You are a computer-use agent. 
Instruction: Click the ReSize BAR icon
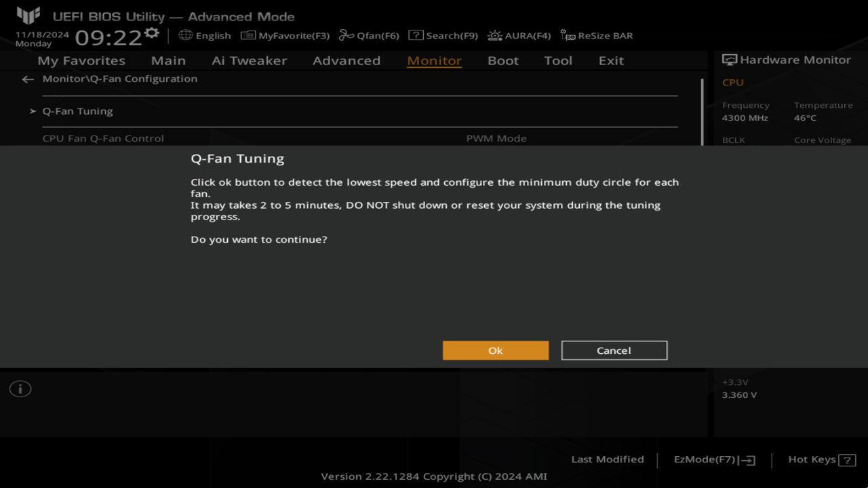tap(568, 35)
